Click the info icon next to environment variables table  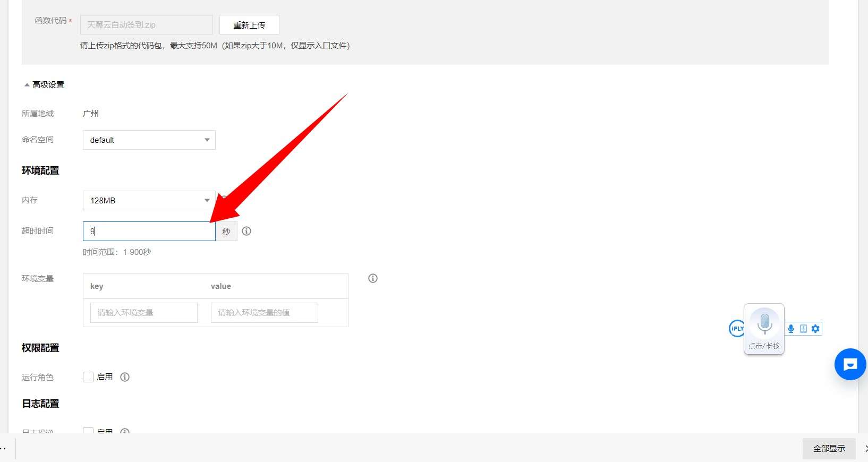point(373,278)
